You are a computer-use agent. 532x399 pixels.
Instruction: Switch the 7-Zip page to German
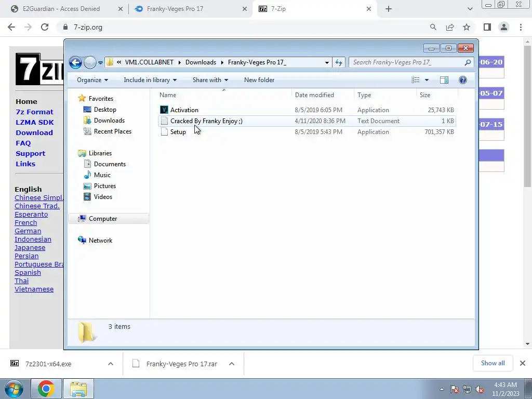point(28,231)
